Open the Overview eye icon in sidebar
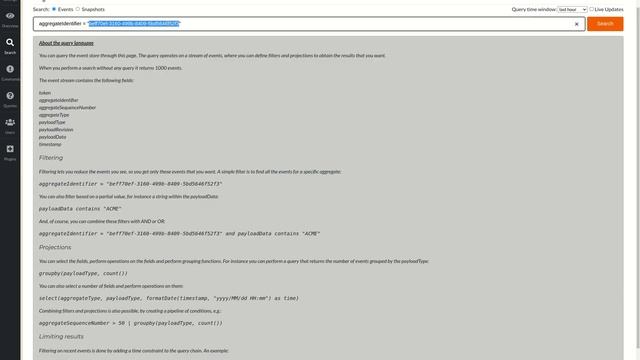Viewport: 640px width, 360px height. [10, 16]
